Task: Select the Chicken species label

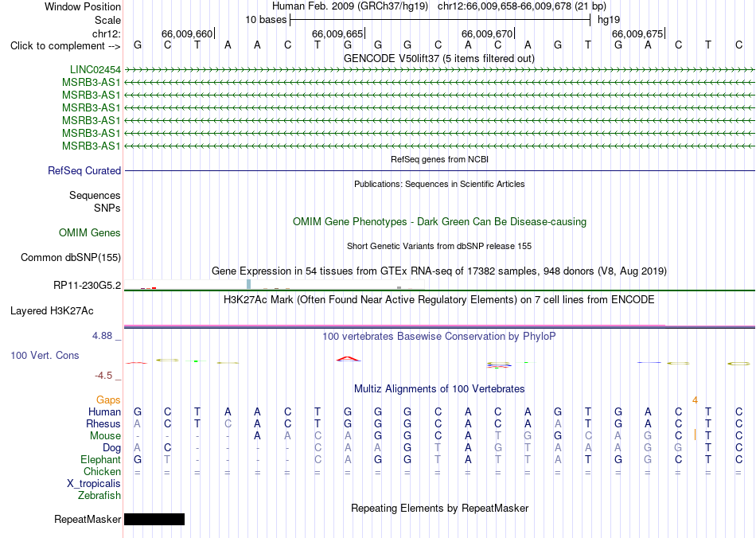Action: [x=102, y=471]
